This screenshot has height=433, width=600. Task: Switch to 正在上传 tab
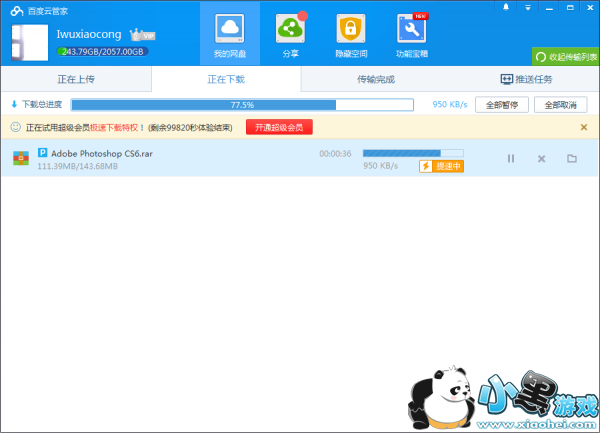(x=76, y=79)
